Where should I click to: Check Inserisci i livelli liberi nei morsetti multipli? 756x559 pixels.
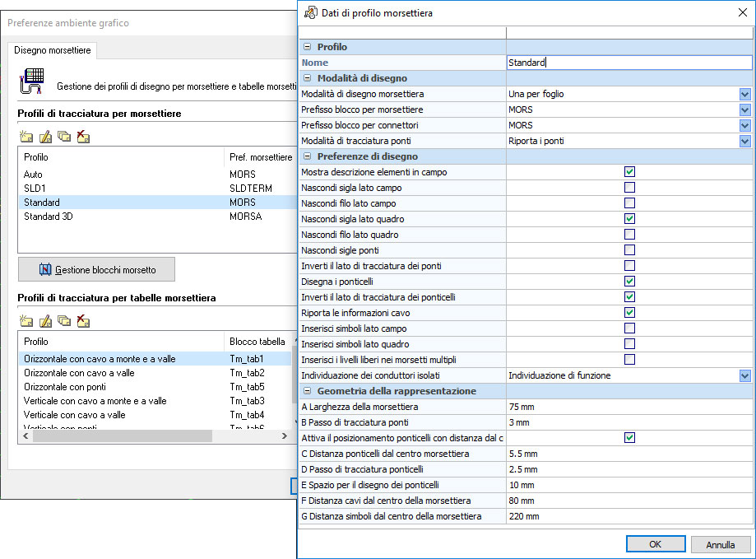pyautogui.click(x=629, y=359)
